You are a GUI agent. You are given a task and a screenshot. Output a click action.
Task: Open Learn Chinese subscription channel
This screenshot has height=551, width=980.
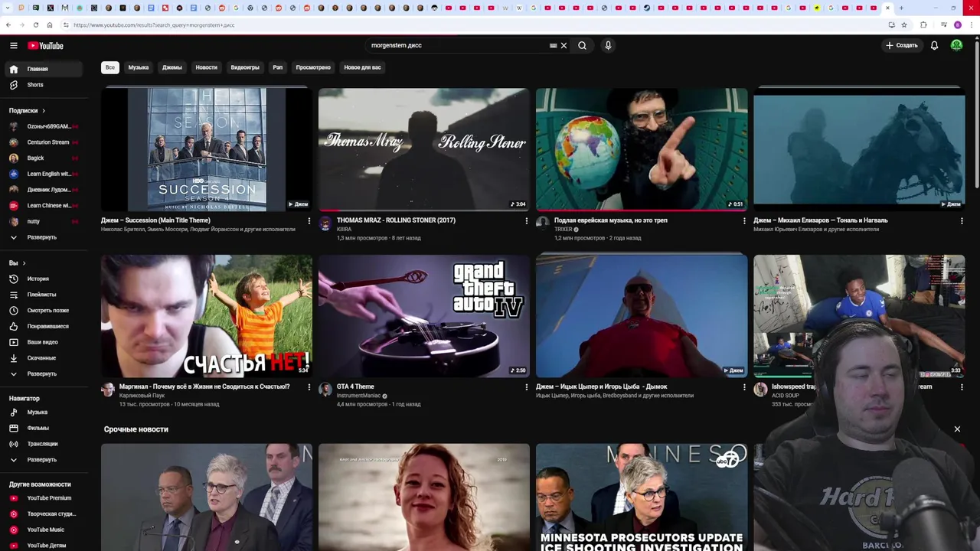(x=44, y=206)
